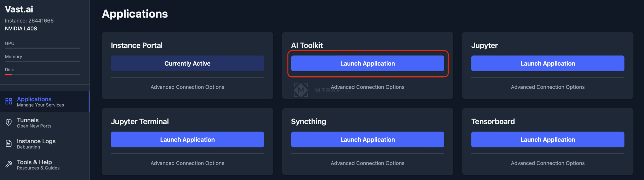The height and width of the screenshot is (180, 644).
Task: Open the Tunnels section from sidebar
Action: pyautogui.click(x=28, y=120)
